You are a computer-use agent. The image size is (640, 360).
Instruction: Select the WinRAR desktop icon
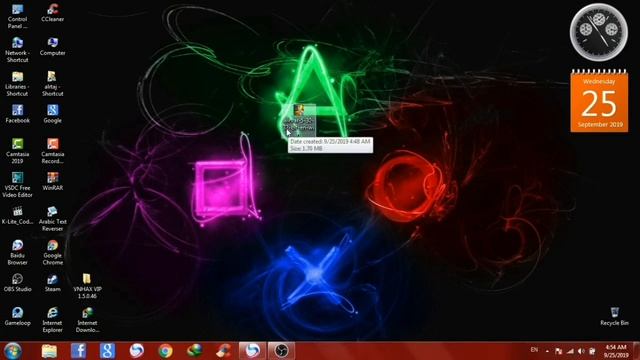(x=52, y=181)
